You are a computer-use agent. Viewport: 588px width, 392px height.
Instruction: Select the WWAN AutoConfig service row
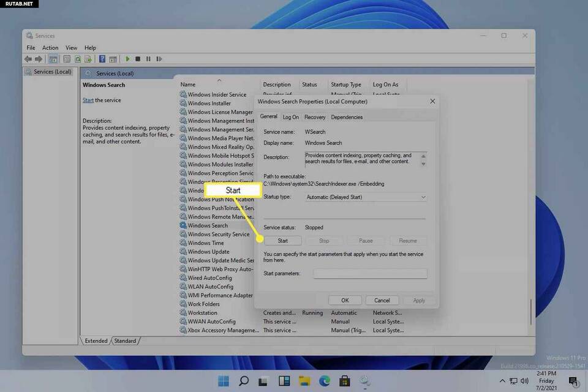[293, 322]
